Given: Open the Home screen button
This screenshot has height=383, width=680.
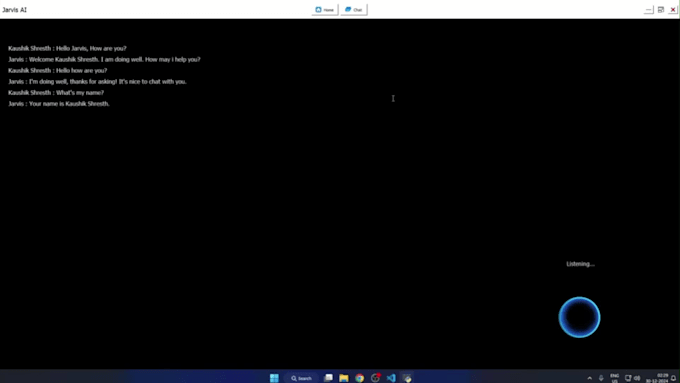Looking at the screenshot, I should click(x=324, y=10).
